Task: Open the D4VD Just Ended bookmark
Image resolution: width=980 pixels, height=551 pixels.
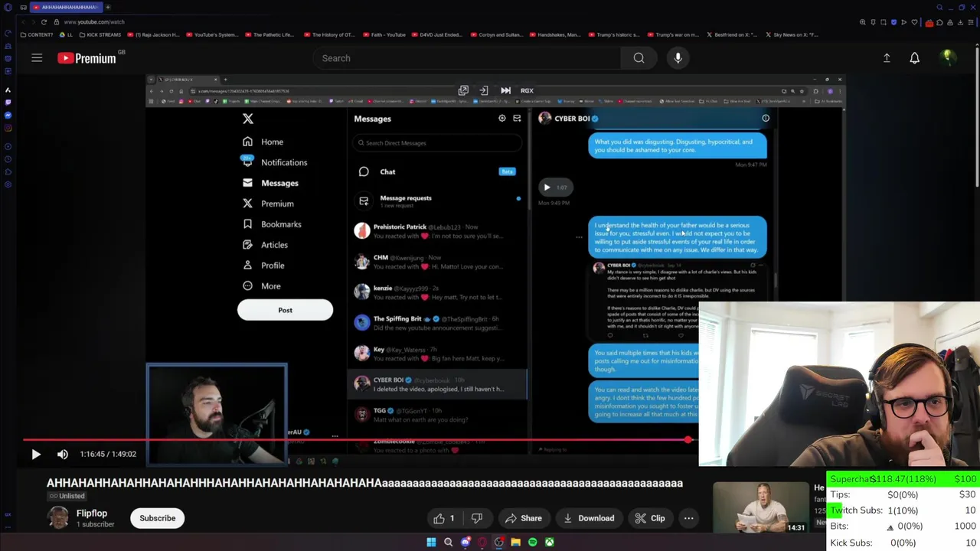Action: point(436,34)
